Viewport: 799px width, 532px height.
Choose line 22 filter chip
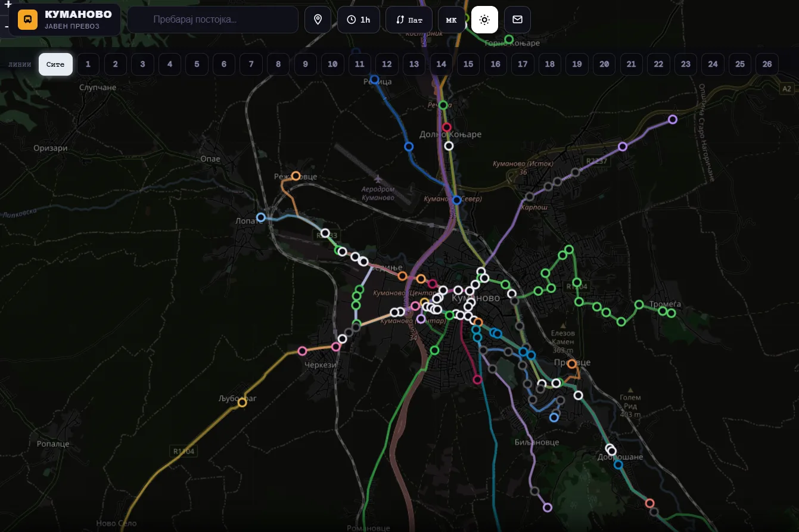[658, 64]
